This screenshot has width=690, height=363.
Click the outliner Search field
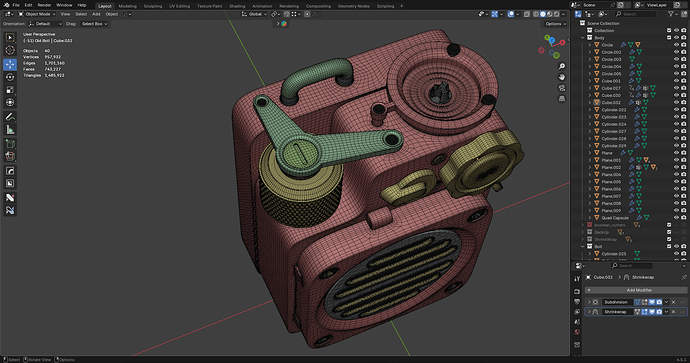coord(635,14)
